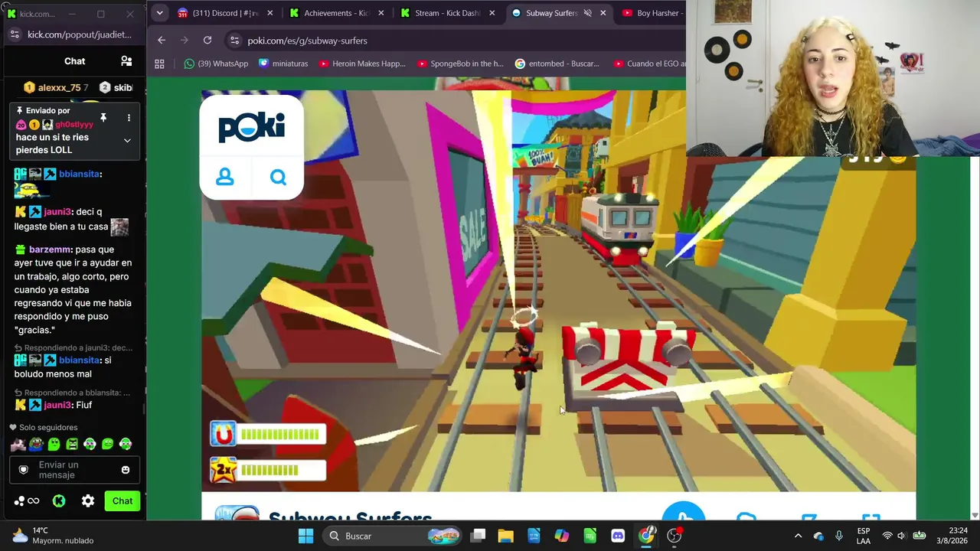
Task: Open alexxx_75 leaderboard entry
Action: [x=56, y=87]
